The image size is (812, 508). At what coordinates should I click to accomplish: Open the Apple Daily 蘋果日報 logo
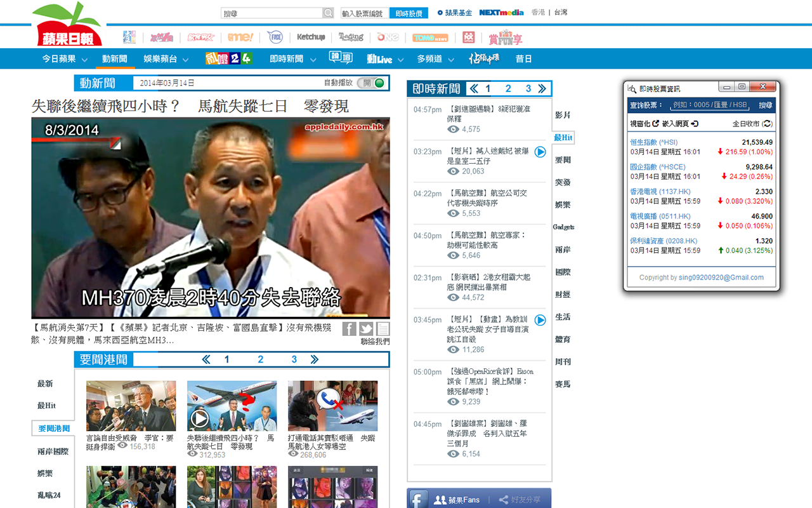[69, 25]
